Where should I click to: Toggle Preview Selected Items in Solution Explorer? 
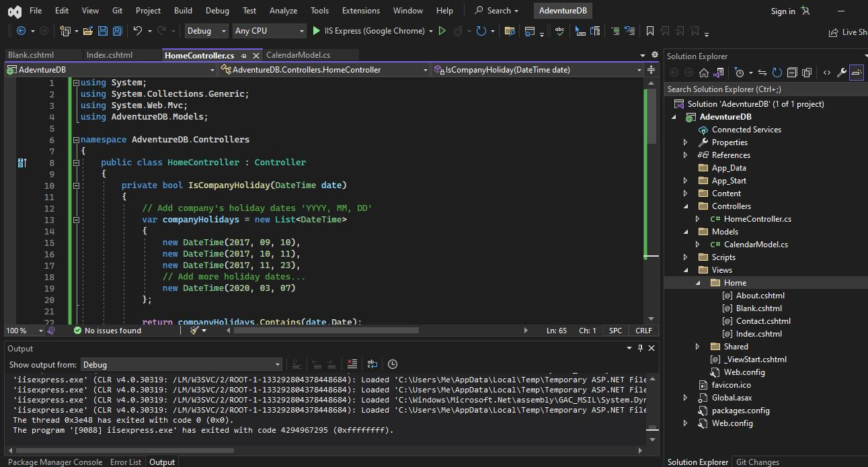click(857, 73)
